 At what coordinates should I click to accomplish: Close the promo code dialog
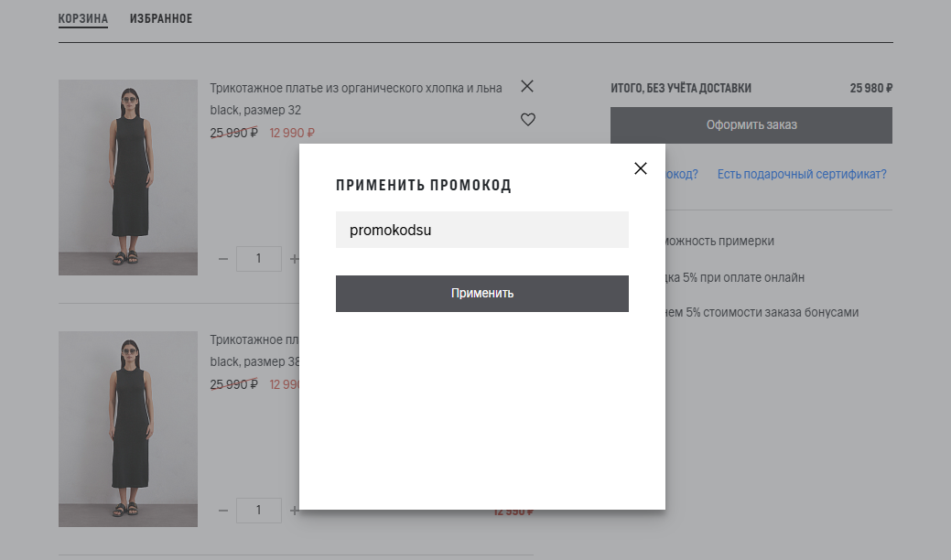coord(640,168)
